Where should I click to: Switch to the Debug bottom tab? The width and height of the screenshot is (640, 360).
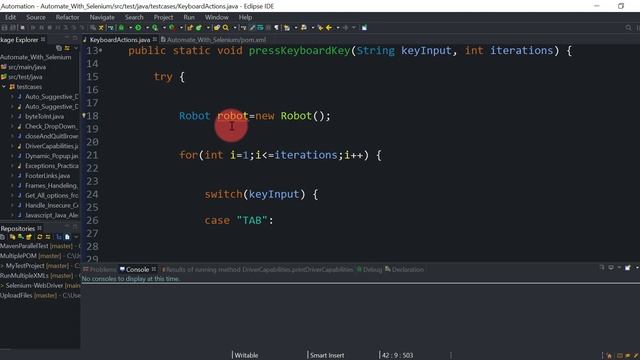370,269
